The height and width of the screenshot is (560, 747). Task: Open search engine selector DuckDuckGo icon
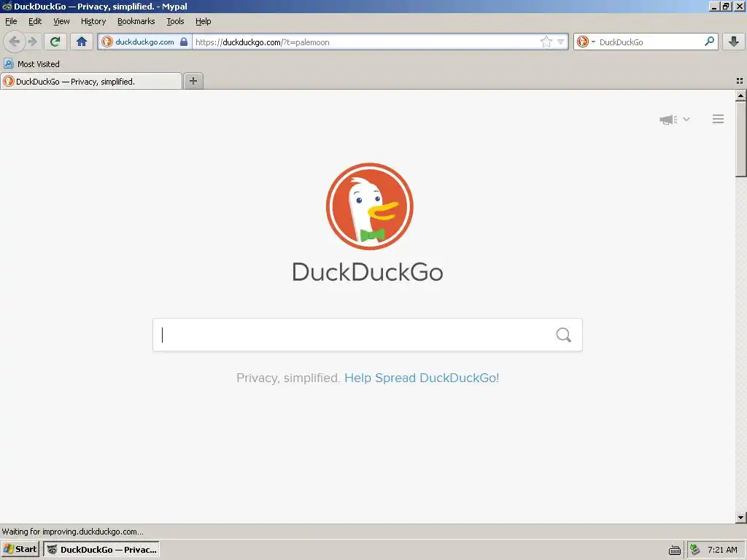pos(585,42)
